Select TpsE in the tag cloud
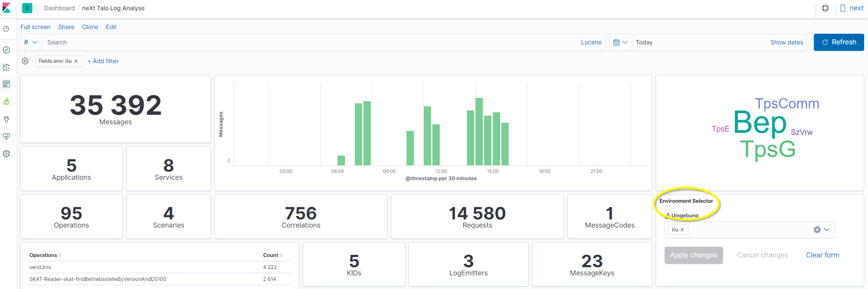This screenshot has width=868, height=289. pyautogui.click(x=720, y=129)
